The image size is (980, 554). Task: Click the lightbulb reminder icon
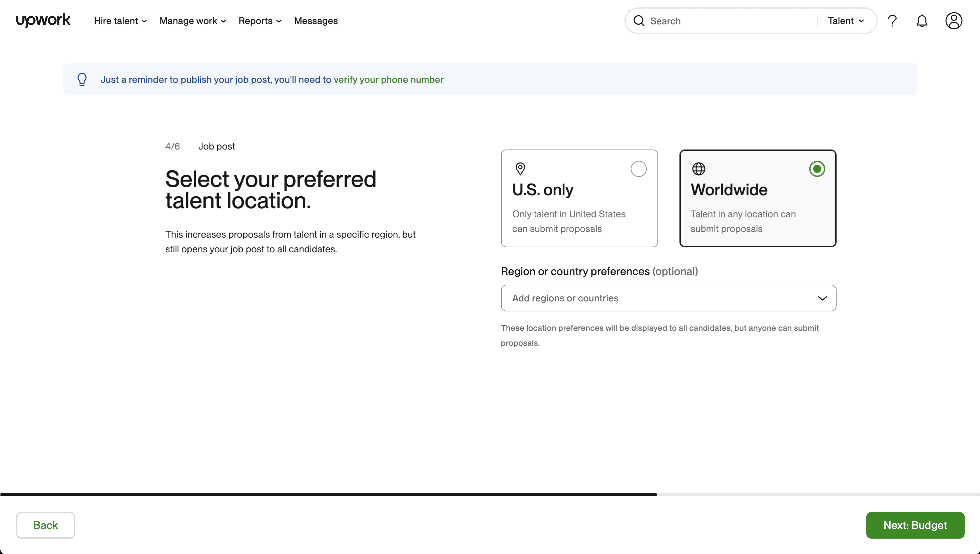tap(81, 79)
